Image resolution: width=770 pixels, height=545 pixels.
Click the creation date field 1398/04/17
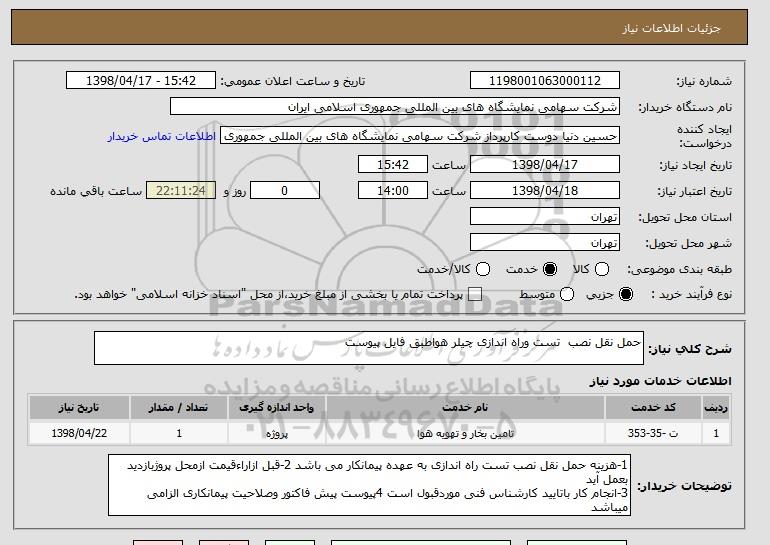tap(545, 164)
